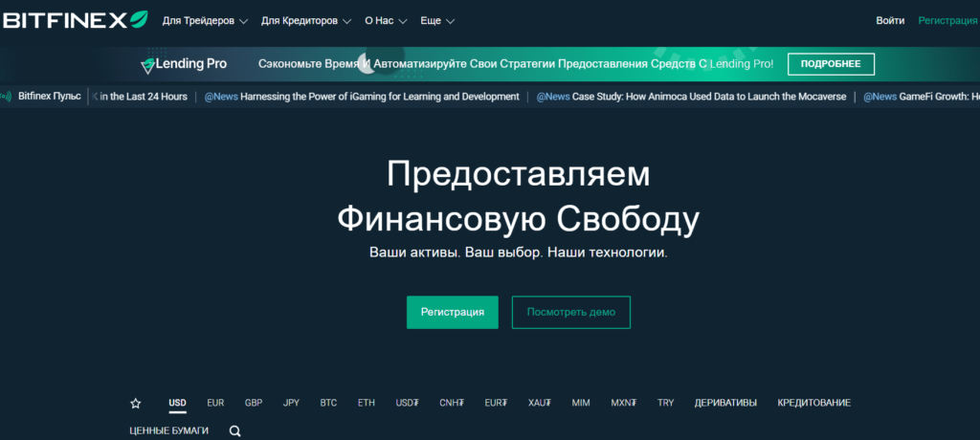980x440 pixels.
Task: Expand the О Нас menu
Action: click(386, 21)
